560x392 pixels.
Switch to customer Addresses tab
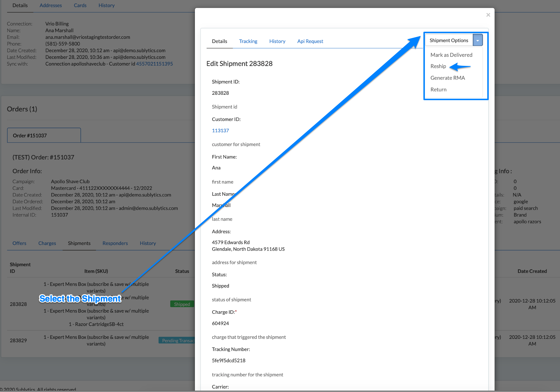click(x=50, y=5)
